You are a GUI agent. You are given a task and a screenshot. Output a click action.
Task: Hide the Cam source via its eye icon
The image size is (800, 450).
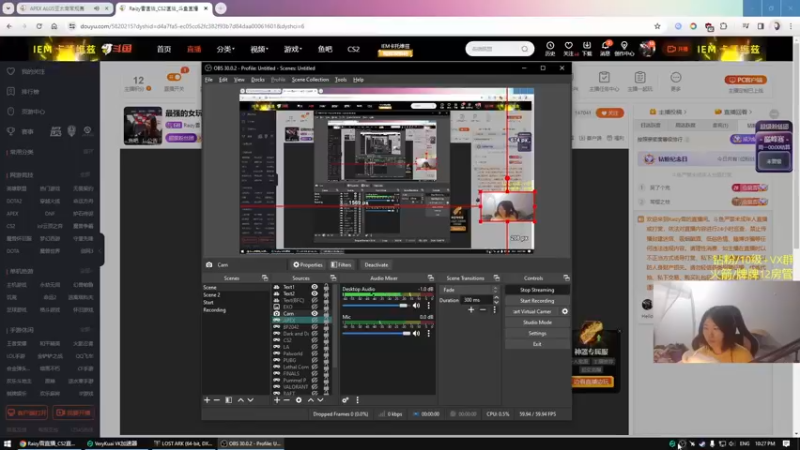(x=314, y=314)
